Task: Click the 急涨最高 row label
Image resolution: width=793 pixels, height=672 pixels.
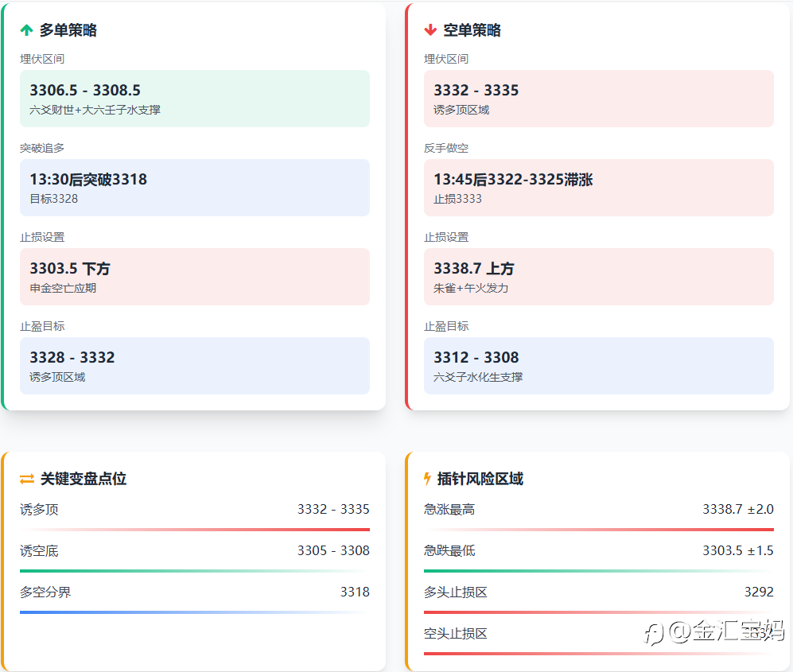Action: (449, 510)
